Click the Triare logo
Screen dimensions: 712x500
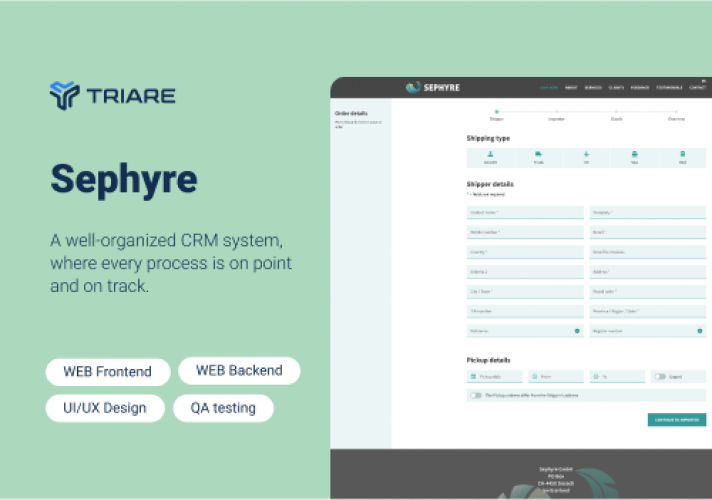pos(113,95)
